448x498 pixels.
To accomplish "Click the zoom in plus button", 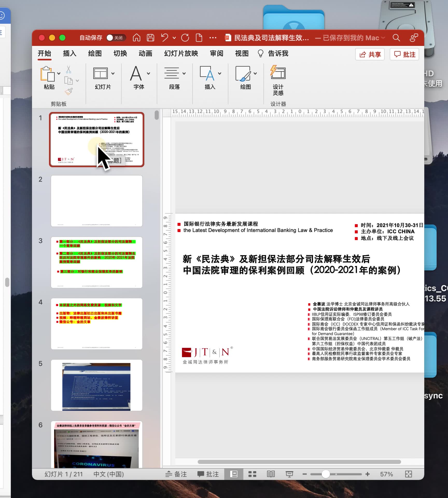I will 367,474.
